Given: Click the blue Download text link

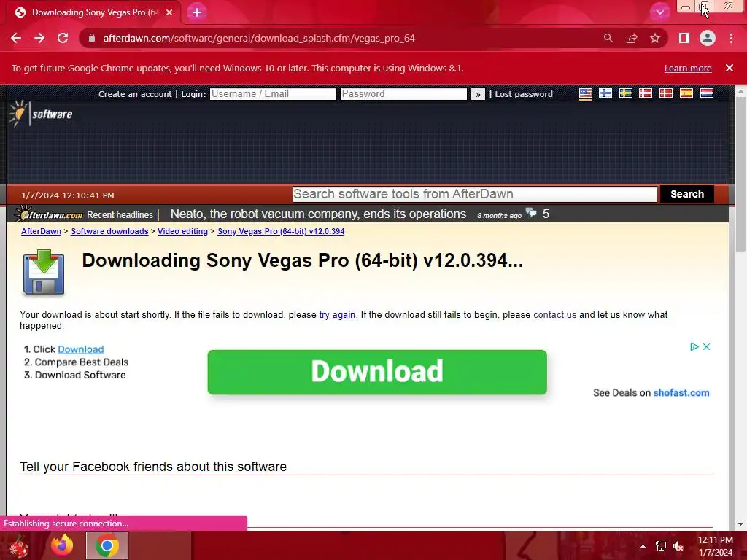Looking at the screenshot, I should (x=80, y=349).
